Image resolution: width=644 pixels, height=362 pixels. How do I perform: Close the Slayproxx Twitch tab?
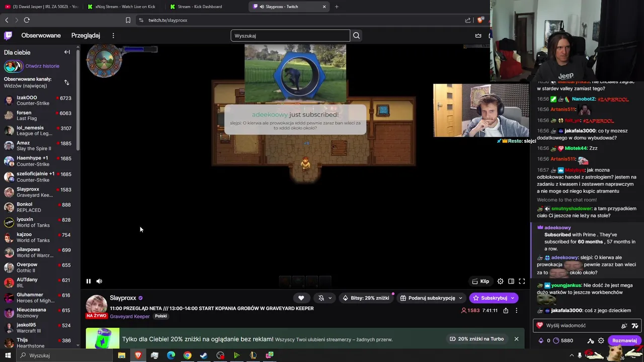pos(324,7)
